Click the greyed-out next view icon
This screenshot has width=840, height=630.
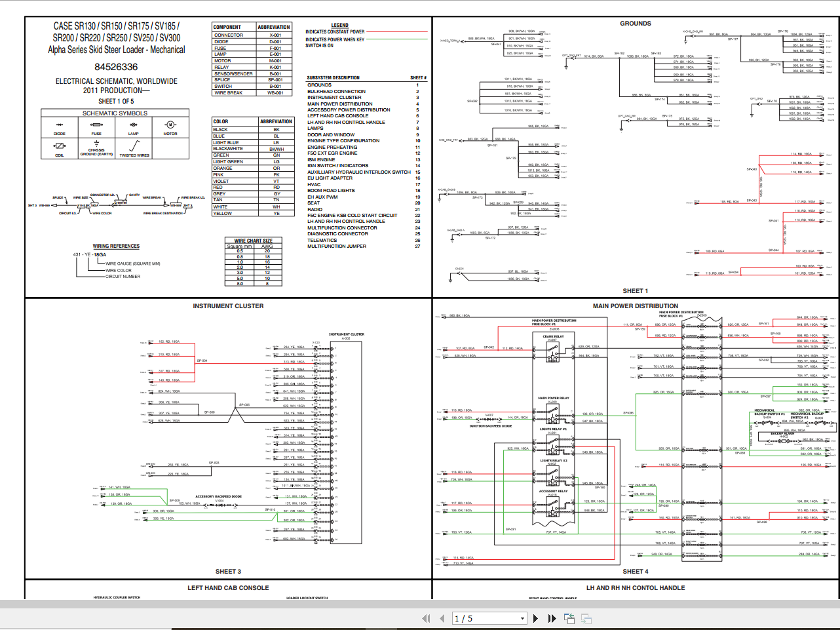coord(586,618)
